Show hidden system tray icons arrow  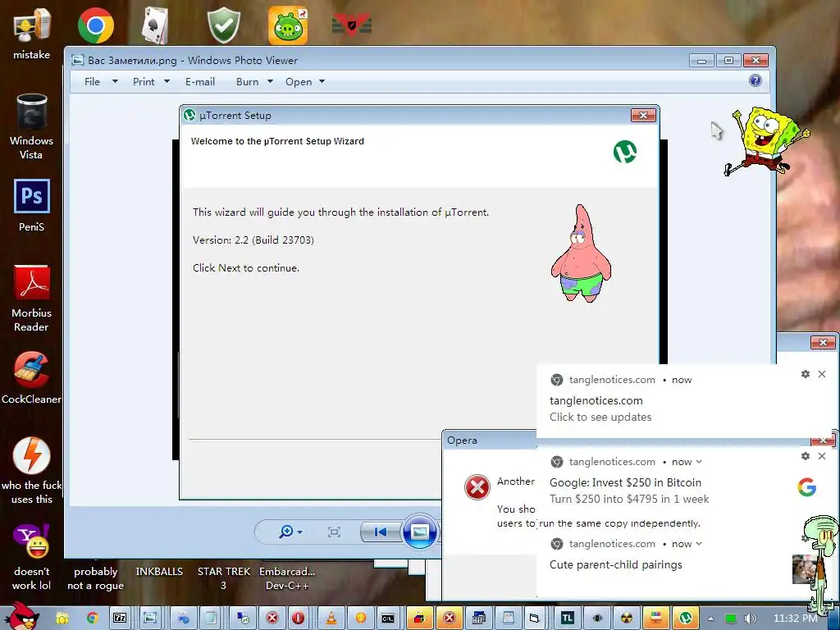point(710,619)
